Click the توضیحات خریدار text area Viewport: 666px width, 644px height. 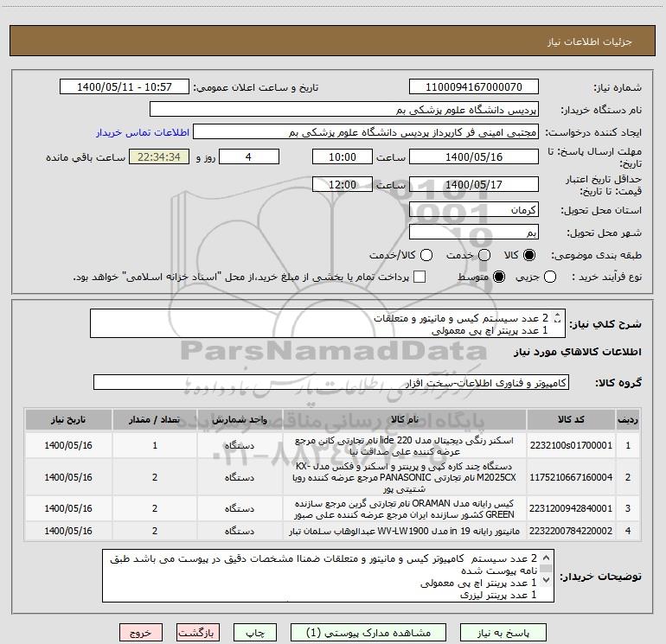point(328,576)
